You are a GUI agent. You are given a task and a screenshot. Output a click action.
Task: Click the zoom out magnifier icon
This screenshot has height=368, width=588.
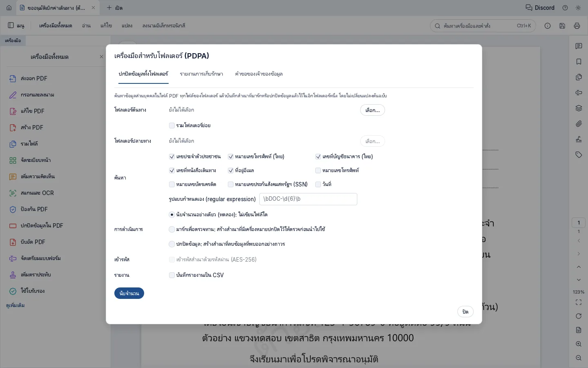pos(579,358)
